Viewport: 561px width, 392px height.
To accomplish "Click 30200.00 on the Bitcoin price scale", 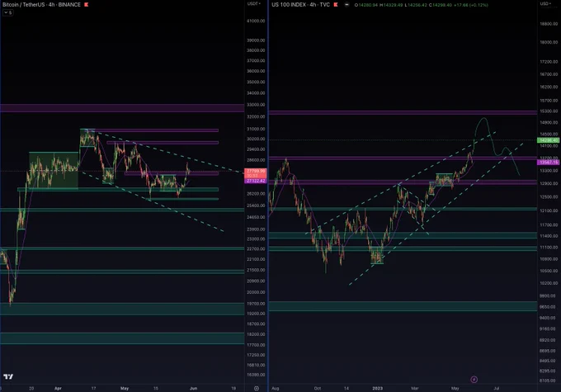I will tap(256, 139).
